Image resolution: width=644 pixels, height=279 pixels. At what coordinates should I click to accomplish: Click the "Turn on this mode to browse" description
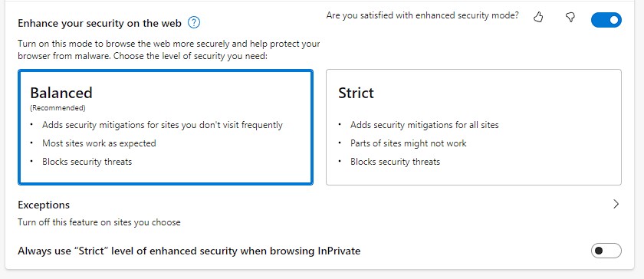[169, 49]
